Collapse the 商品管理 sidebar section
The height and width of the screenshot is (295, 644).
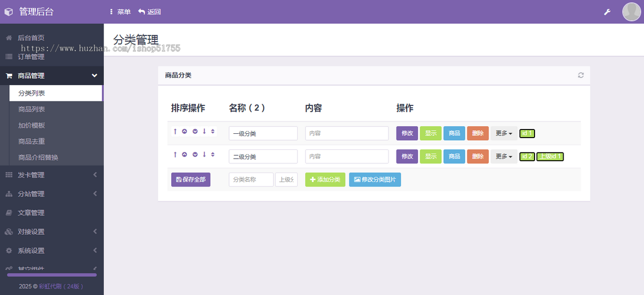[52, 76]
